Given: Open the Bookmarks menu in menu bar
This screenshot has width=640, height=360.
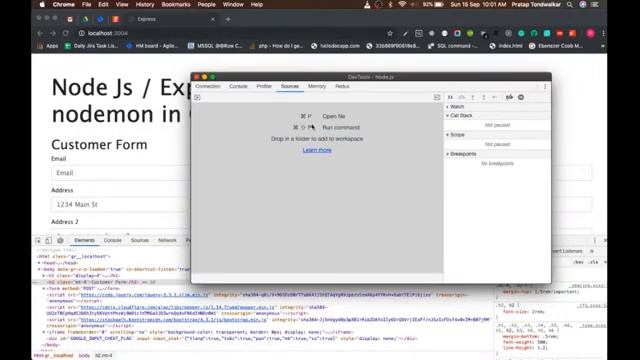Looking at the screenshot, I should 176,4.
